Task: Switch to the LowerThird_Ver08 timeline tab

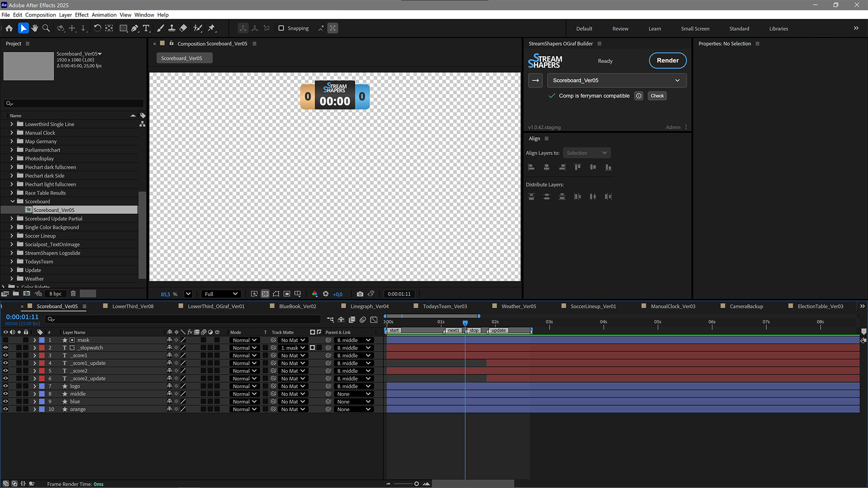Action: coord(133,306)
